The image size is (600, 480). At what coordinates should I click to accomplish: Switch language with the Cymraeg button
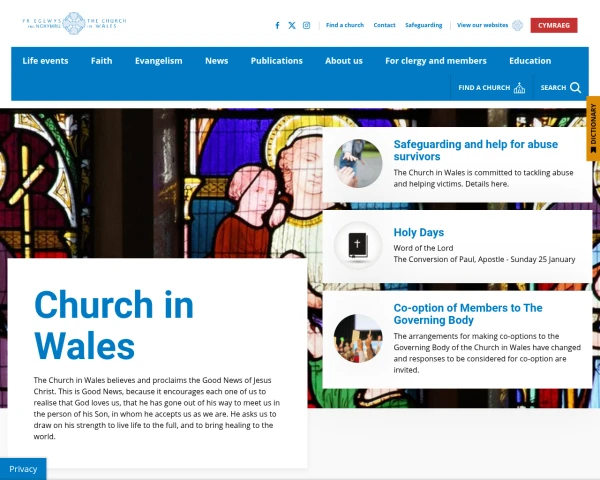[553, 25]
